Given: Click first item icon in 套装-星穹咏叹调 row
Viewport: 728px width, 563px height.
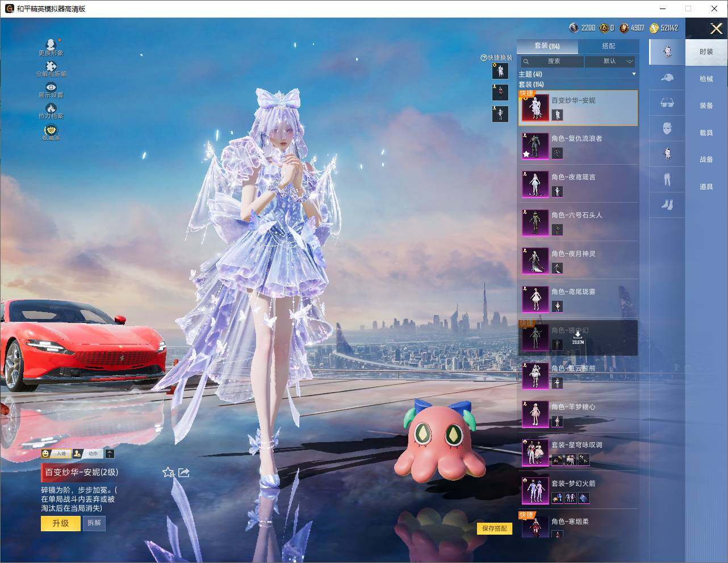Looking at the screenshot, I should [557, 459].
